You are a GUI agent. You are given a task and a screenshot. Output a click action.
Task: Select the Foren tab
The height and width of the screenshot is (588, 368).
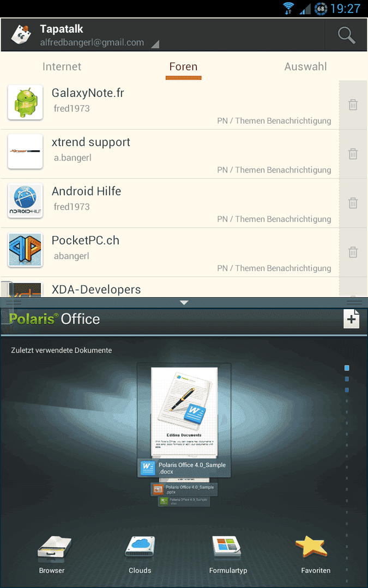[183, 67]
